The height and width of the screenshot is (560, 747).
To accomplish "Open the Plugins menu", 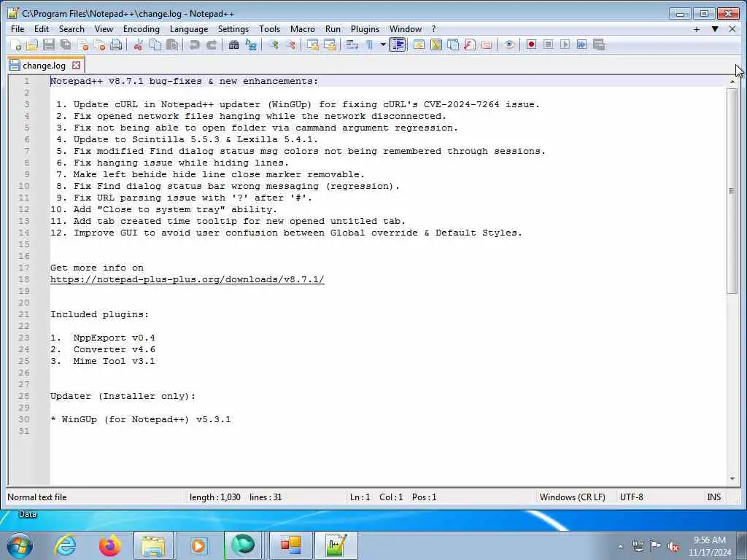I will (x=365, y=29).
